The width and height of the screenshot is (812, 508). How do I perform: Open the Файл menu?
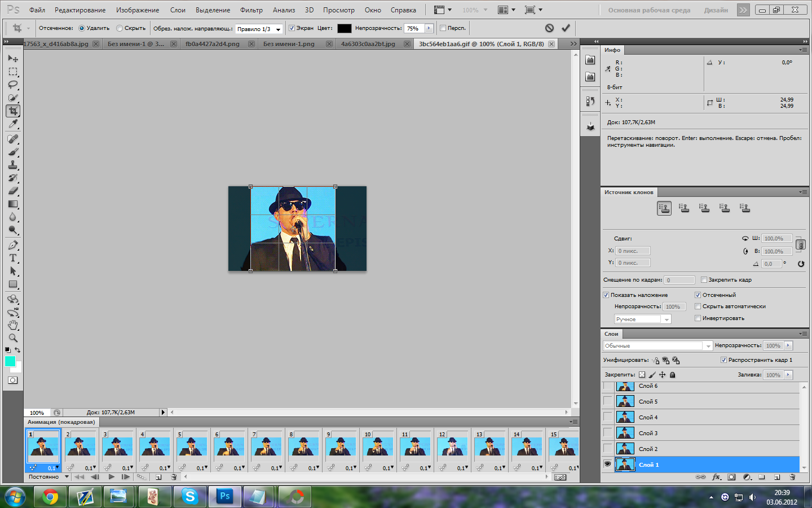click(37, 10)
